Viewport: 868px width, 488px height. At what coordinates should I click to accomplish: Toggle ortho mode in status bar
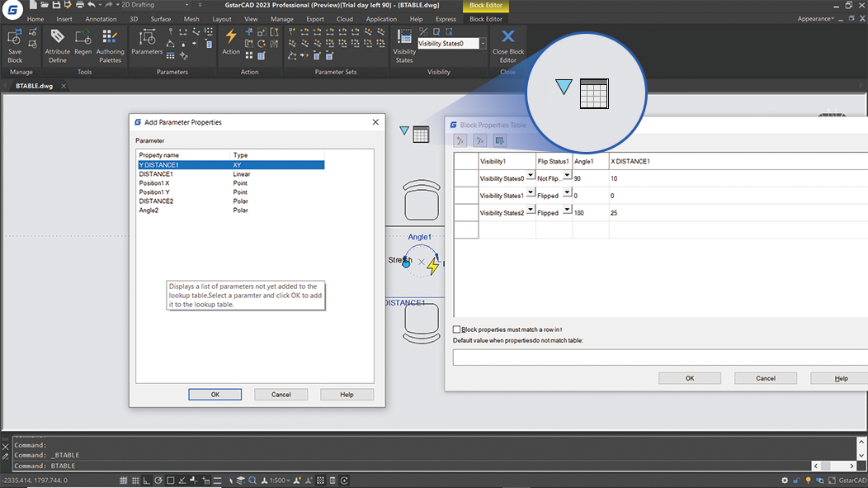coord(147,481)
